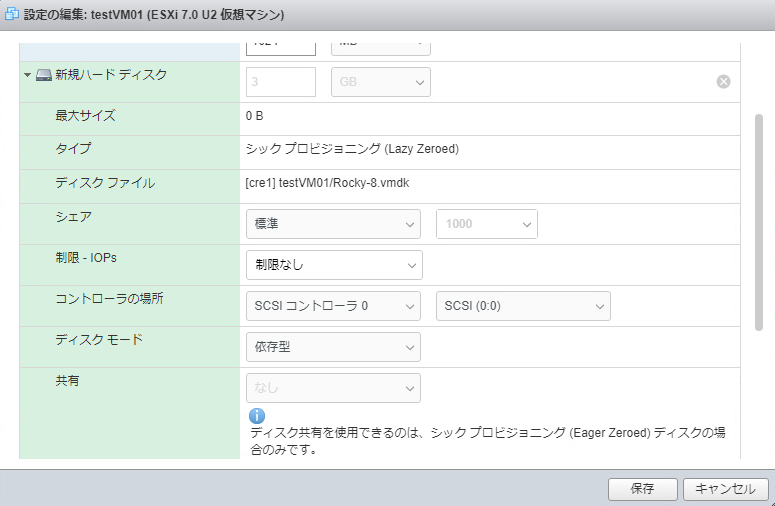775x506 pixels.
Task: Click the vertical scrollbar thumb
Action: 759,220
